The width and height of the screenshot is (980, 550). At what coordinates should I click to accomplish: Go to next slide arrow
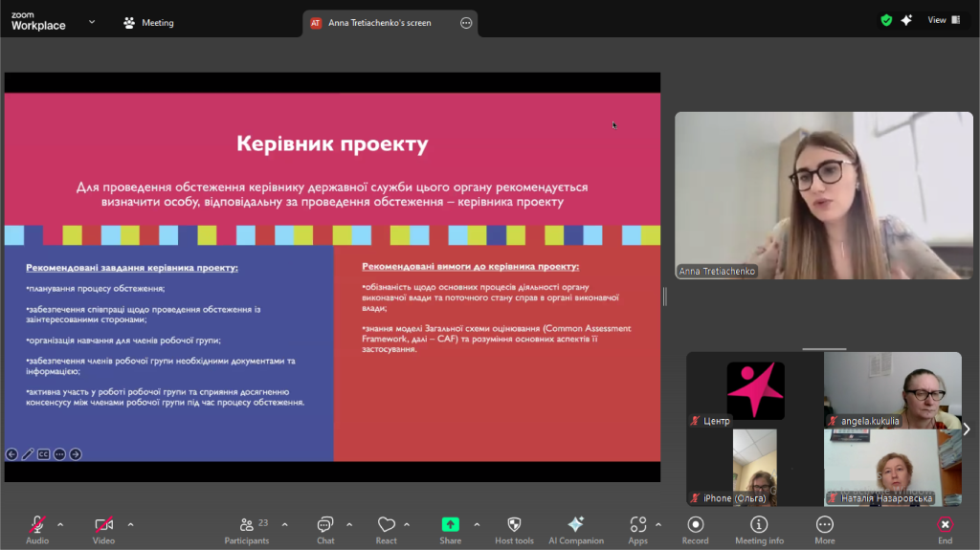click(x=76, y=454)
